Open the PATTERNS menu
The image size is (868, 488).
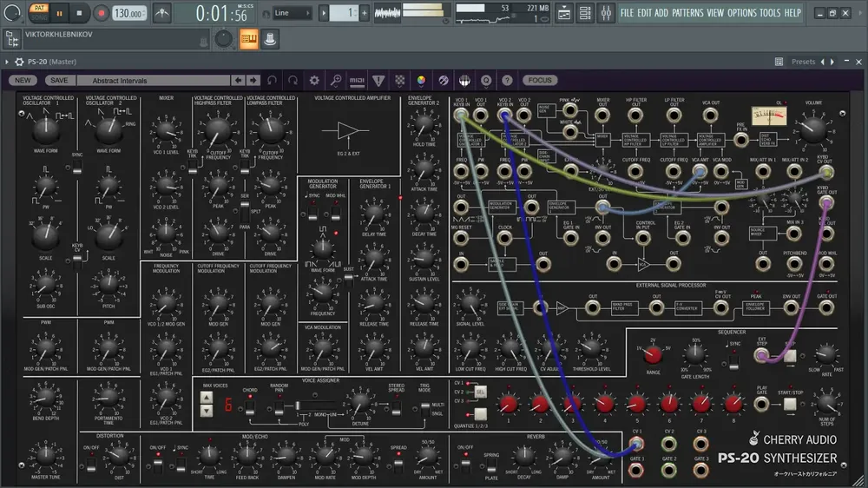(687, 13)
